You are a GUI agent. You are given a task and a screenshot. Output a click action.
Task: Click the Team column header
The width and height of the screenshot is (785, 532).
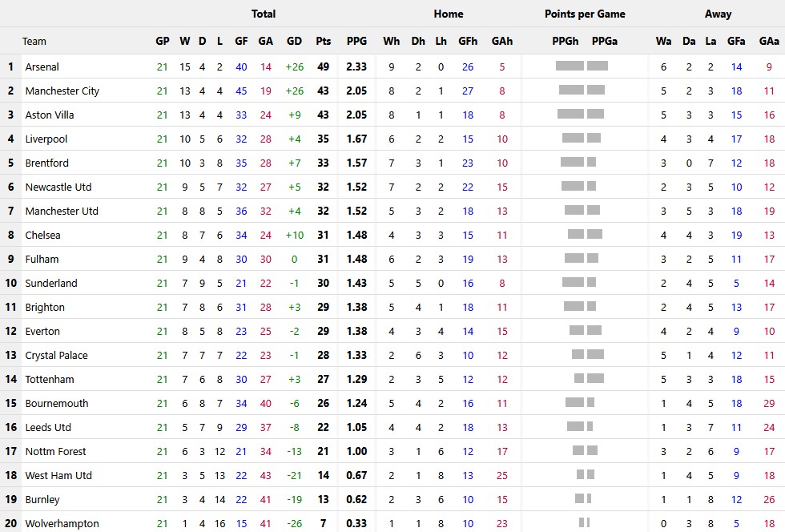(34, 41)
